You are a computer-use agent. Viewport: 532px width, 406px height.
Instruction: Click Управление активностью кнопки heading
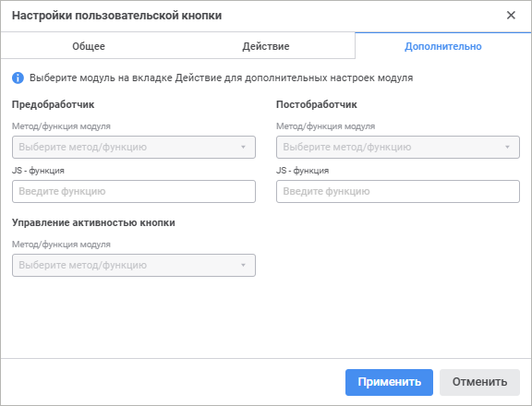click(93, 222)
